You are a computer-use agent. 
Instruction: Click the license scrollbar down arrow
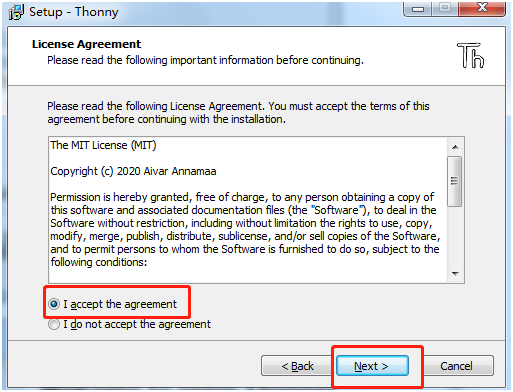455,274
